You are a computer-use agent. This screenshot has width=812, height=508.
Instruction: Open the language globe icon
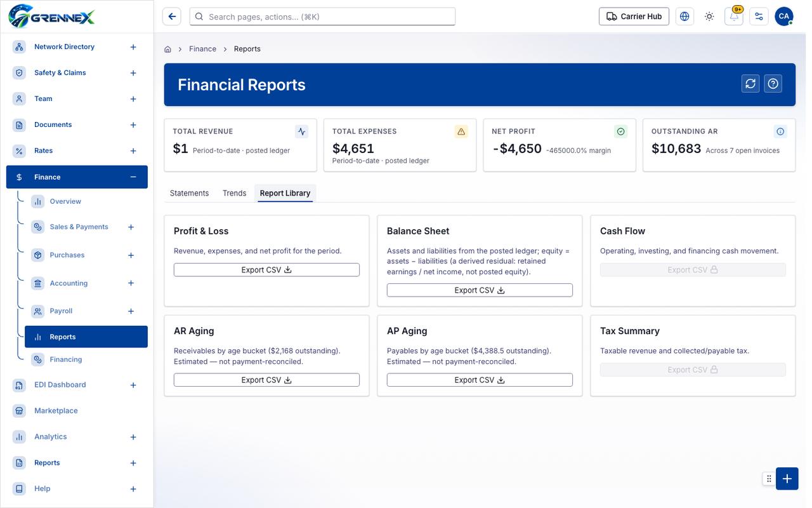click(684, 17)
